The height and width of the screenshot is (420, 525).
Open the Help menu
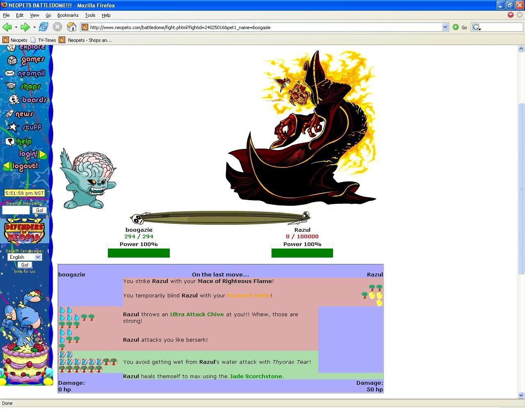[x=106, y=15]
